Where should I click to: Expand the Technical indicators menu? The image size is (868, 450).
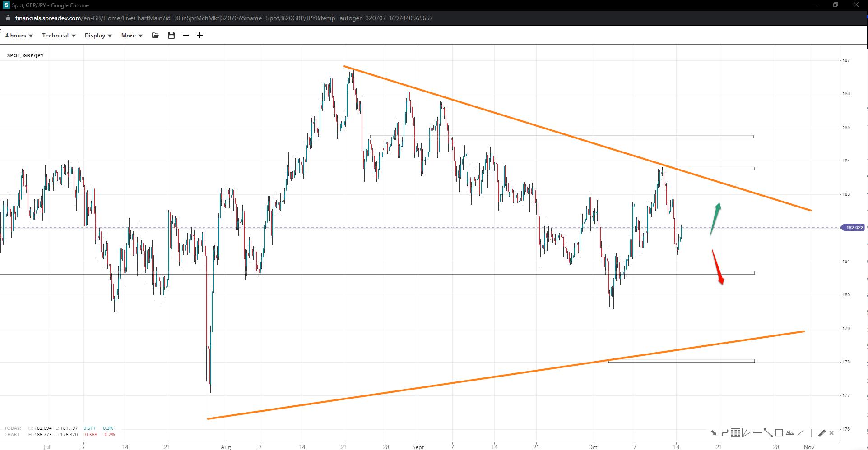(x=59, y=36)
